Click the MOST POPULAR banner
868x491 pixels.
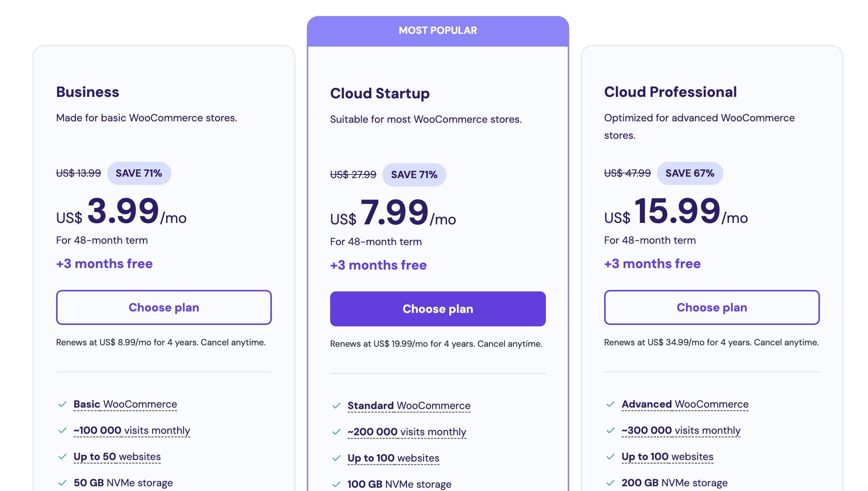coord(438,31)
